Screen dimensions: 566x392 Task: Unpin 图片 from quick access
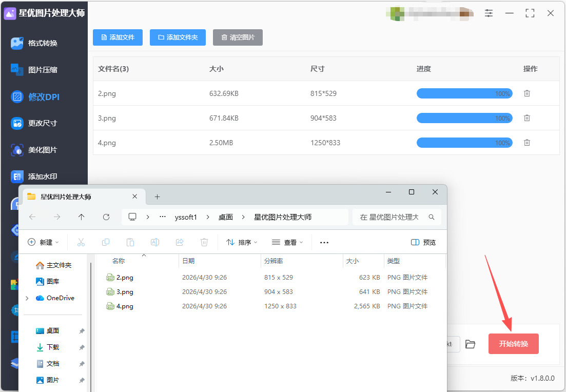[82, 380]
